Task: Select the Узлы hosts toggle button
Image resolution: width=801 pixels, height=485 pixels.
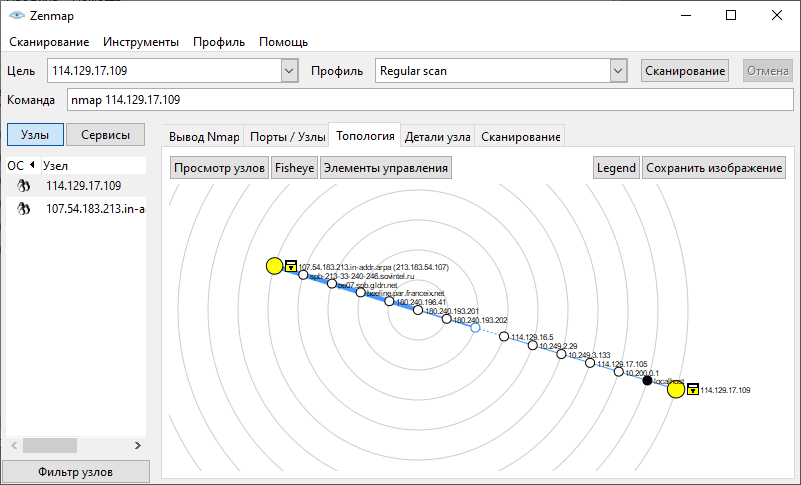Action: click(x=35, y=135)
